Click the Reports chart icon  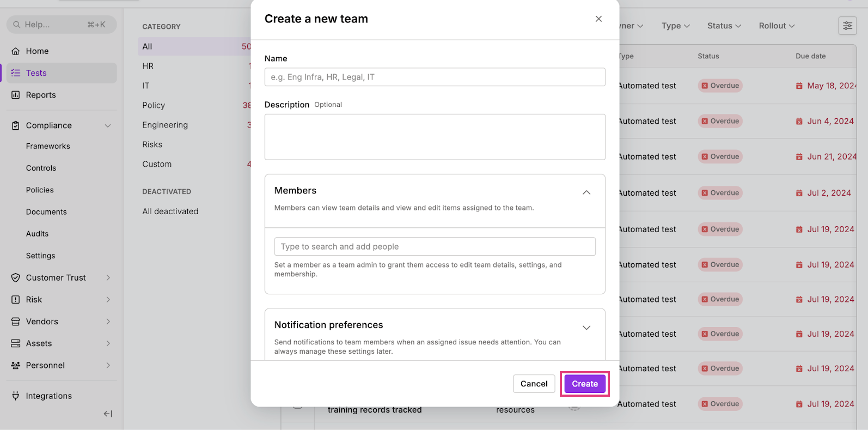[16, 95]
